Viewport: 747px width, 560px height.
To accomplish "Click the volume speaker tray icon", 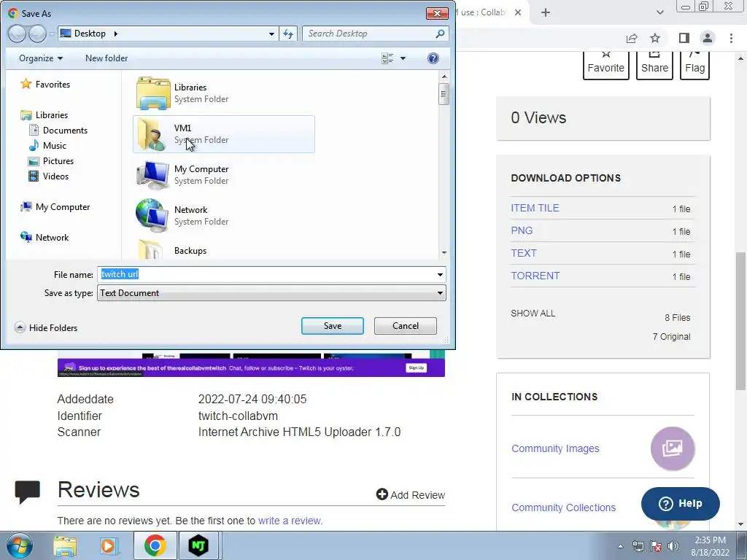I will [x=673, y=546].
